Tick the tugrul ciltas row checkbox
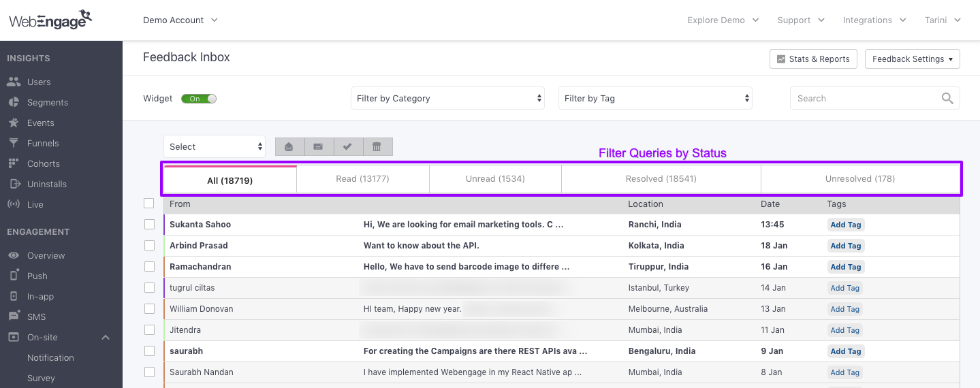Image resolution: width=980 pixels, height=388 pixels. [x=149, y=287]
